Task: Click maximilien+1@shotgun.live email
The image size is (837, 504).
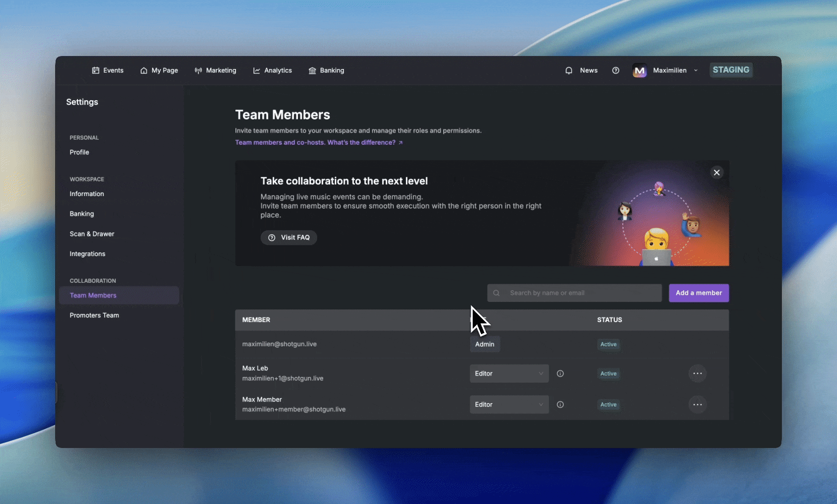Action: (x=283, y=378)
